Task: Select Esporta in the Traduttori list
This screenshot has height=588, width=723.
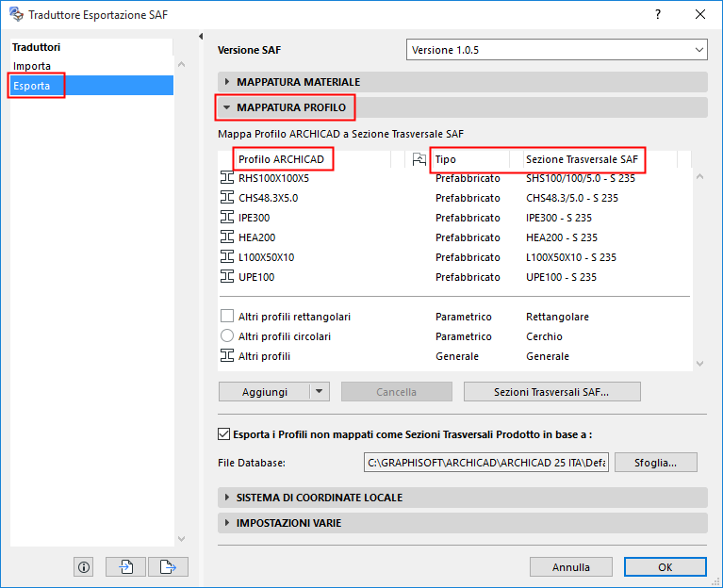Action: (x=91, y=86)
